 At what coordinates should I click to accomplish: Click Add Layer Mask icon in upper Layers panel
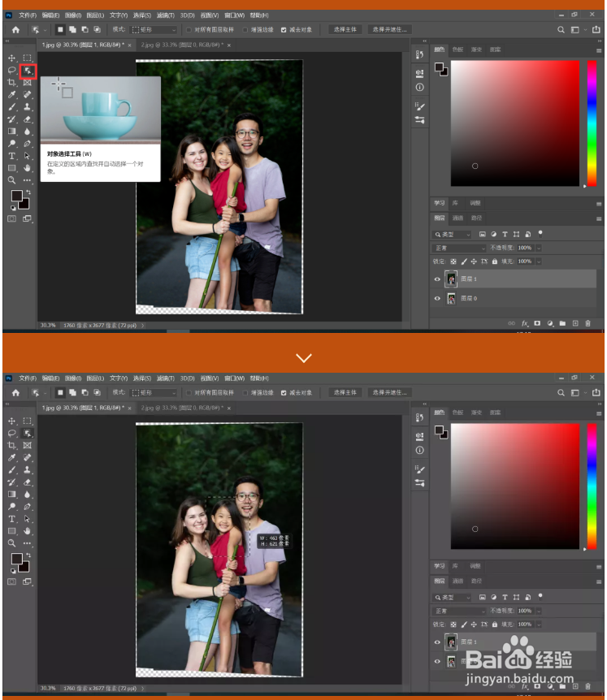[x=537, y=323]
